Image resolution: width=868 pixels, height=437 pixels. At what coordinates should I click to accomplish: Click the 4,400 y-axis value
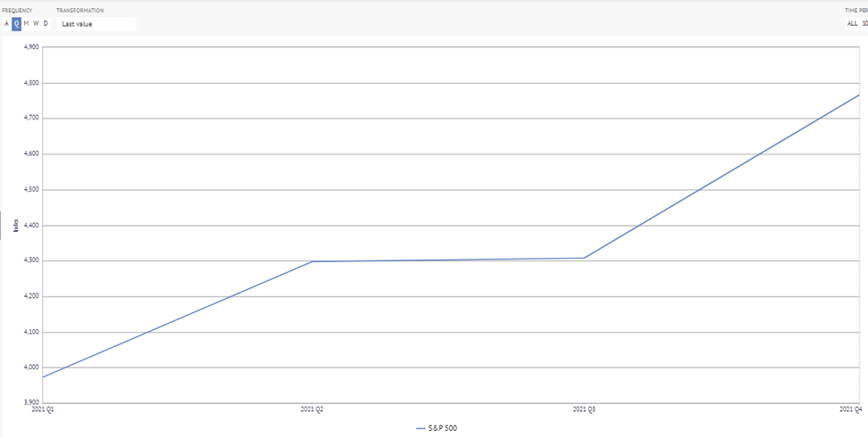click(x=31, y=226)
